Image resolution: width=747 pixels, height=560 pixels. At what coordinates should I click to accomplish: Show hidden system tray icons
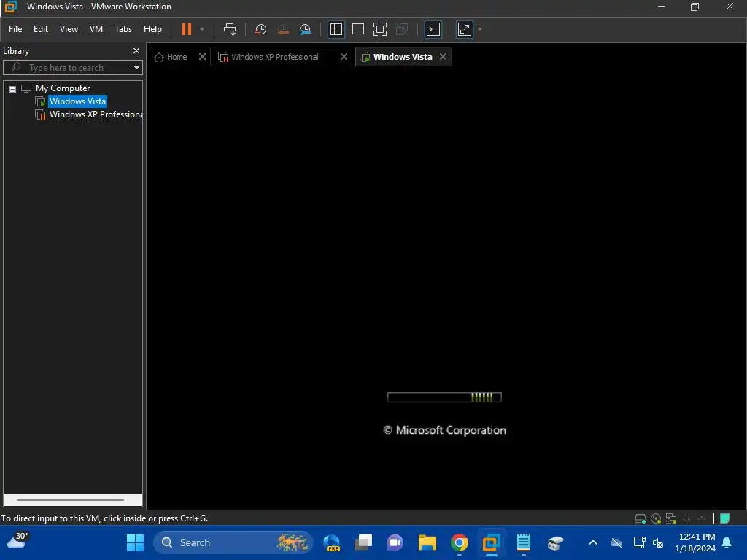(x=593, y=542)
